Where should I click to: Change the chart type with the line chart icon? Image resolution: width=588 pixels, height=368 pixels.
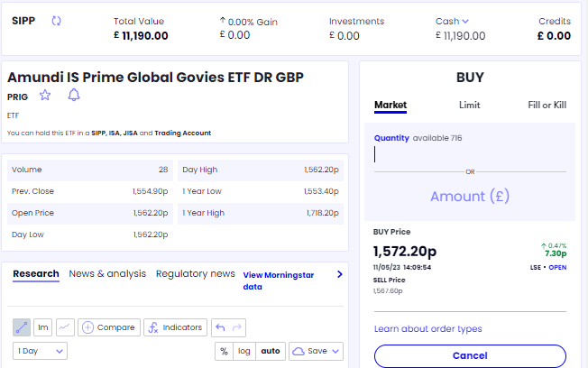(x=65, y=327)
